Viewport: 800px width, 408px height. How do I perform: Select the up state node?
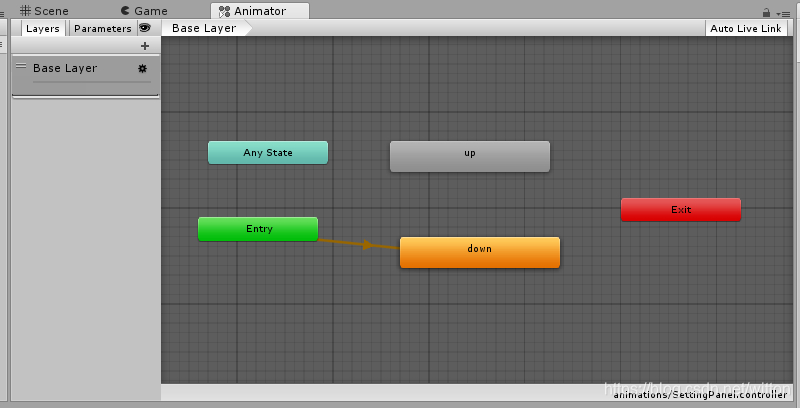pyautogui.click(x=470, y=157)
